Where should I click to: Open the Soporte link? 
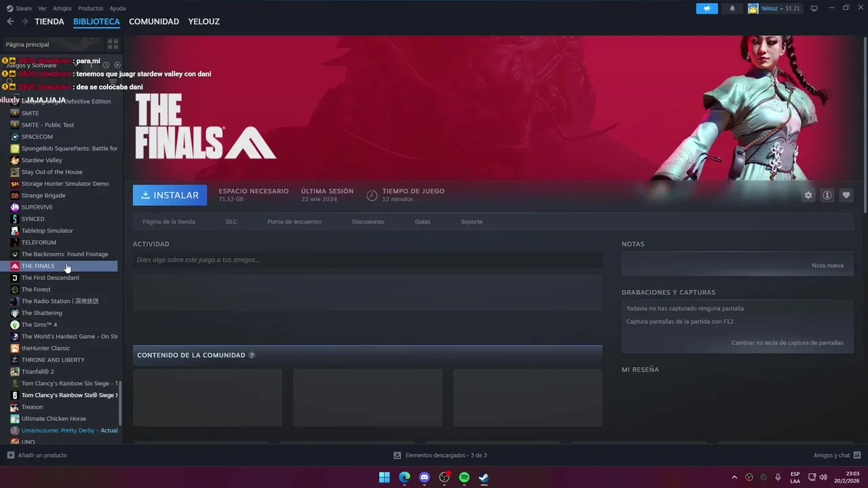coord(472,222)
